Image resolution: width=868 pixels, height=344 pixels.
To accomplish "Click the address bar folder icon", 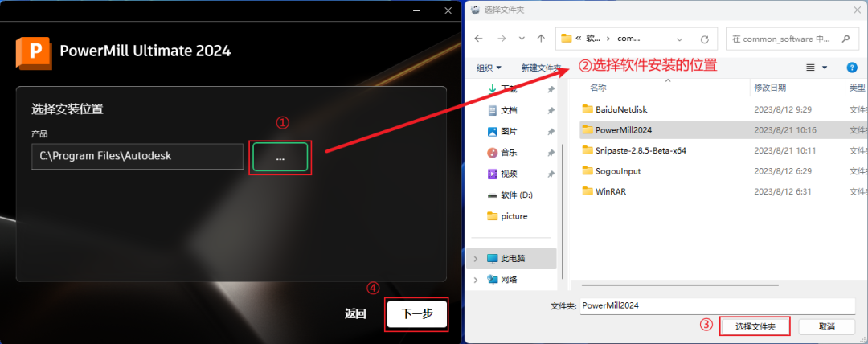I will click(566, 39).
